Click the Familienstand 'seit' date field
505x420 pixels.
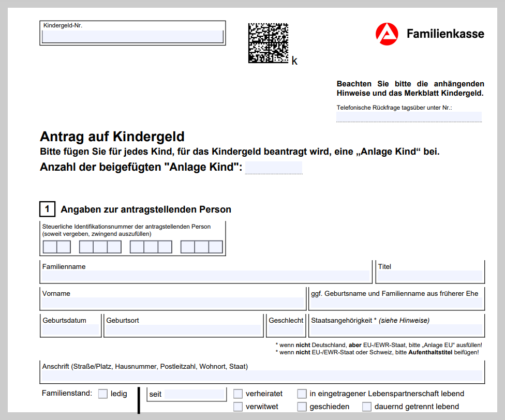coord(194,394)
